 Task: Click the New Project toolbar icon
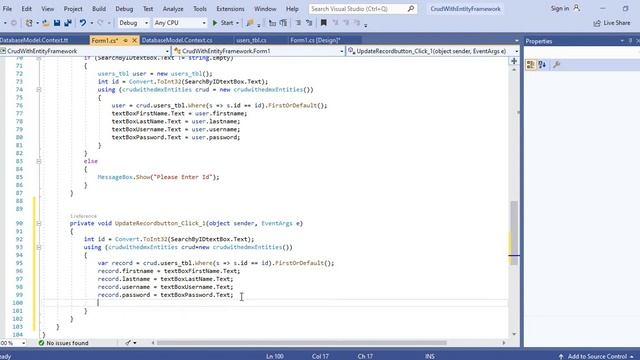[x=29, y=23]
